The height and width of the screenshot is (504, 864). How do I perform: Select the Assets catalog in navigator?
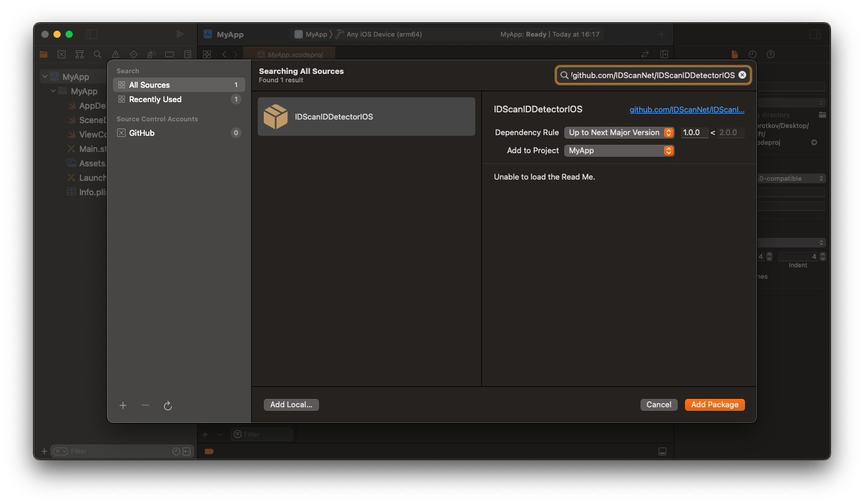pos(87,163)
